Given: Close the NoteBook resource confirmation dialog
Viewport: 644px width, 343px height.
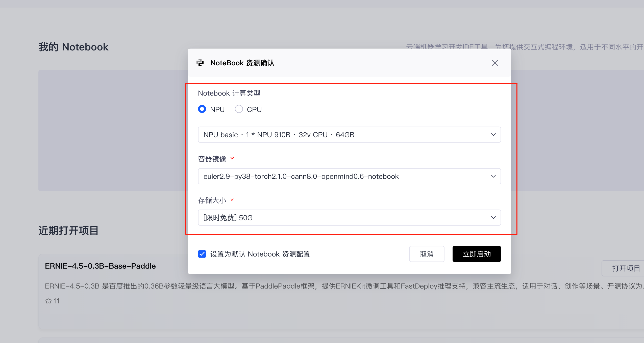Looking at the screenshot, I should [495, 63].
